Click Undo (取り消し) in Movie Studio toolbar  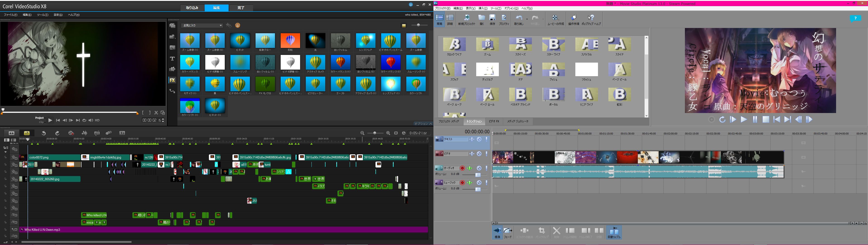[x=519, y=19]
